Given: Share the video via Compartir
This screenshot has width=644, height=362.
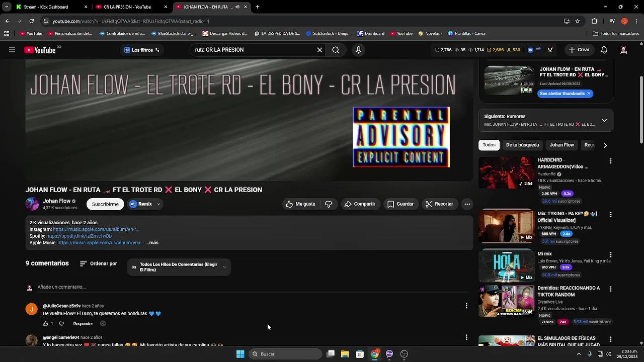Looking at the screenshot, I should tap(360, 204).
